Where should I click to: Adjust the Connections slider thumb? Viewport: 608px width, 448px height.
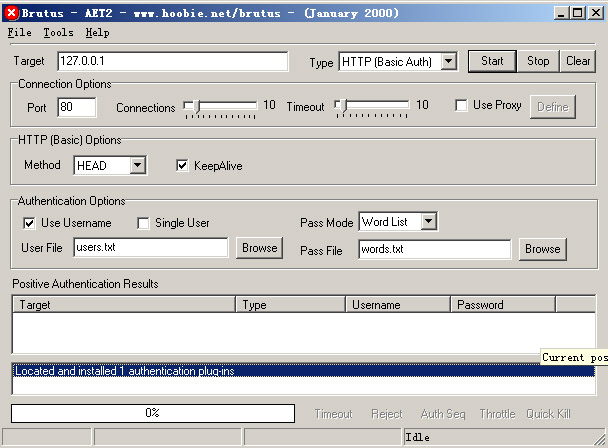[x=196, y=106]
